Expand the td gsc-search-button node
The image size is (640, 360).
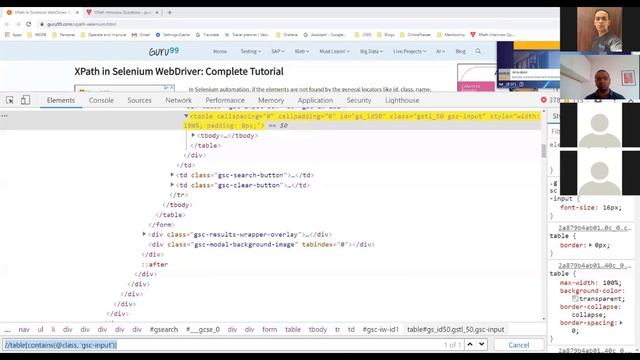[x=172, y=175]
